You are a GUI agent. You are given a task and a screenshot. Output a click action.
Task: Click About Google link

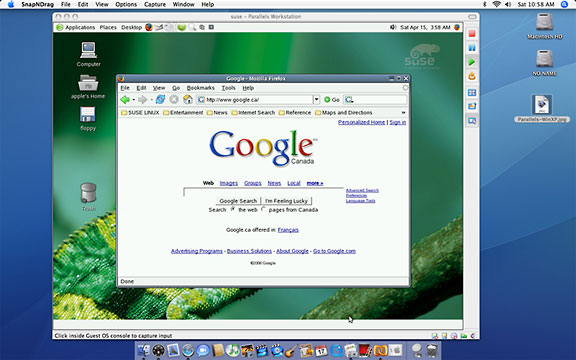pos(292,251)
